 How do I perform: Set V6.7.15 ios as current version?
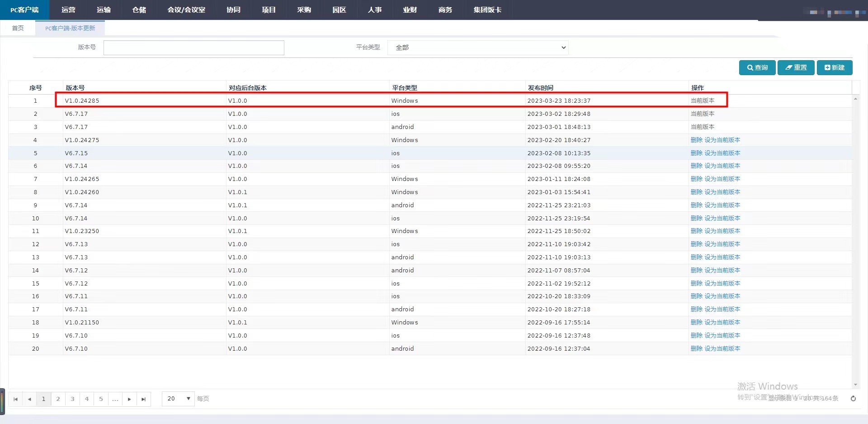tap(722, 153)
